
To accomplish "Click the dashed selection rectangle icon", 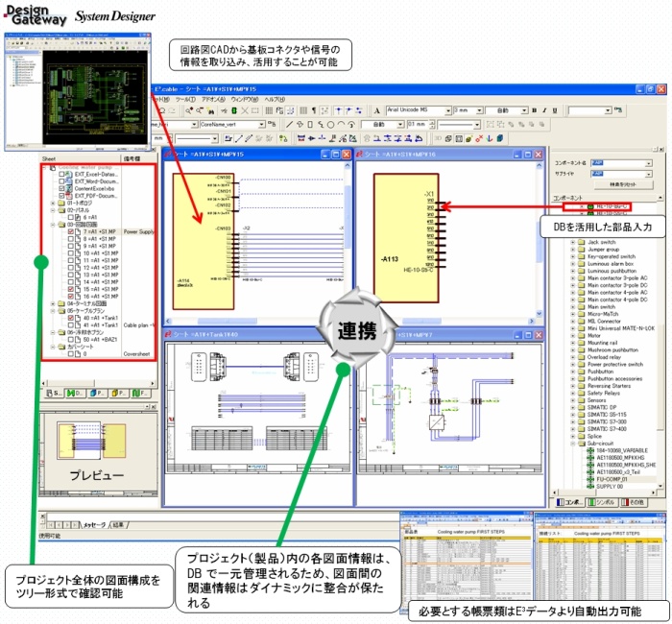I will [255, 110].
